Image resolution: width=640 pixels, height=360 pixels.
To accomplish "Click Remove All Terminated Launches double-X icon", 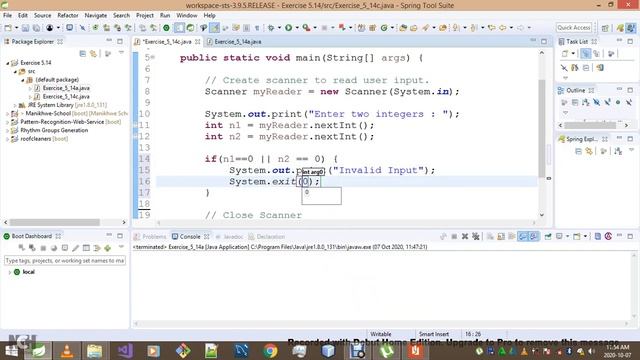I will click(476, 236).
